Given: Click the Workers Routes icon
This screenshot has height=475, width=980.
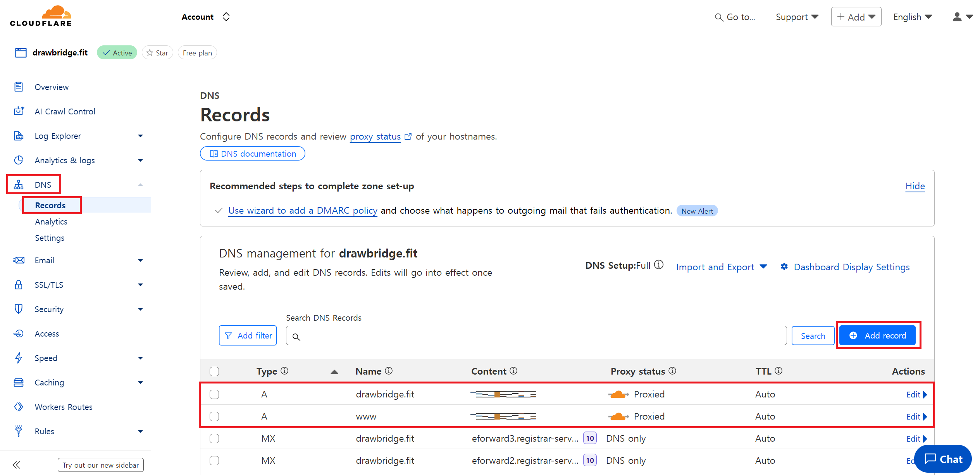Looking at the screenshot, I should click(x=19, y=407).
